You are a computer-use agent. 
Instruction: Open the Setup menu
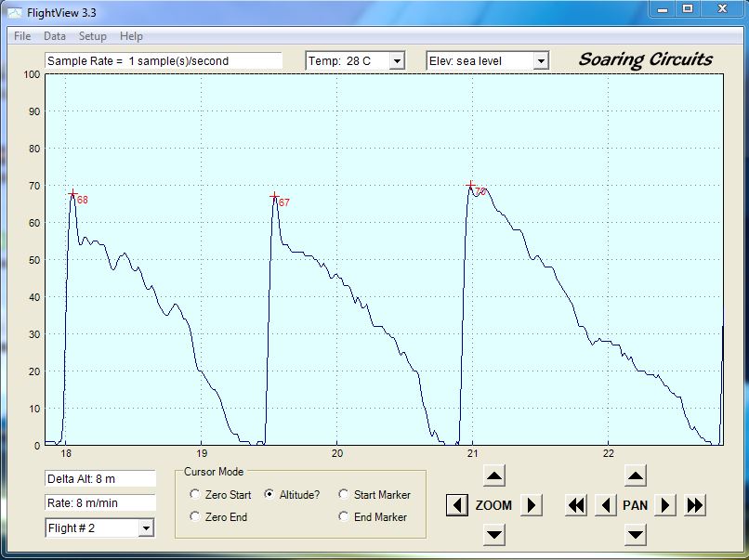coord(93,36)
